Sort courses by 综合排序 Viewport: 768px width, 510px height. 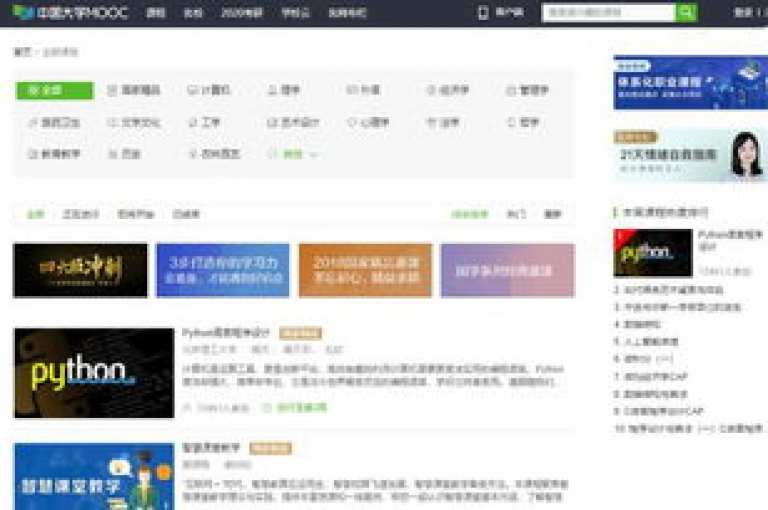click(470, 214)
